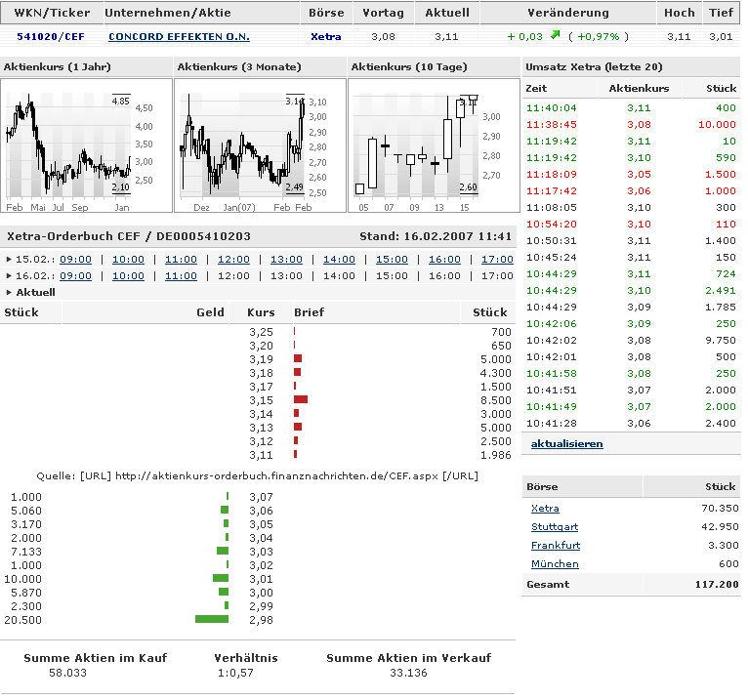Image resolution: width=748 pixels, height=700 pixels.
Task: Click the green up-arrow change icon
Action: pyautogui.click(x=555, y=35)
